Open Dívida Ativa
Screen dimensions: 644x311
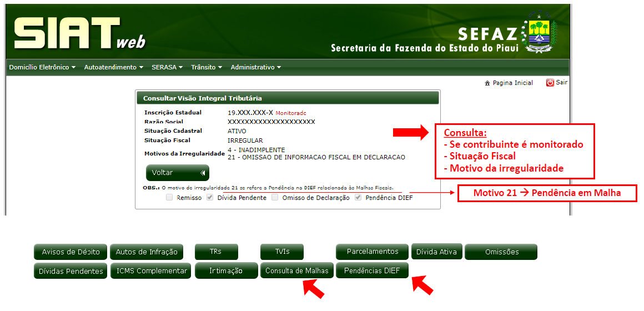coord(436,252)
